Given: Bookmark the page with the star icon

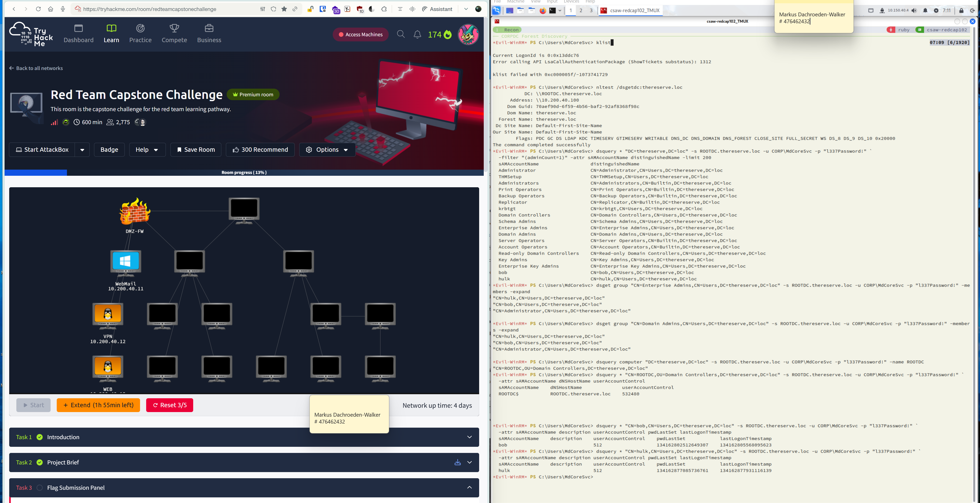Looking at the screenshot, I should pos(284,9).
